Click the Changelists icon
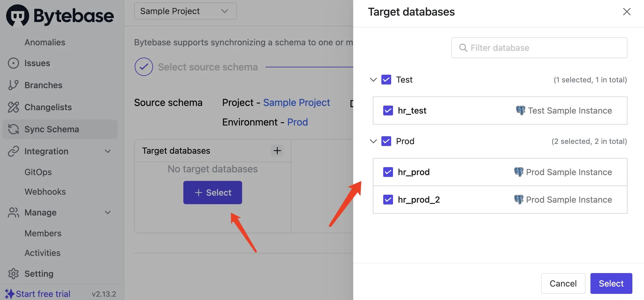This screenshot has height=300, width=644. click(x=13, y=107)
